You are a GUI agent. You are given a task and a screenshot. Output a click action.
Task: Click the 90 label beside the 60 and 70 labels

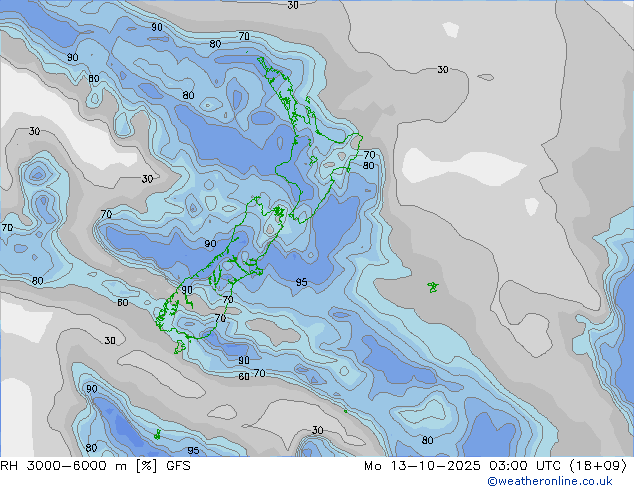244,360
